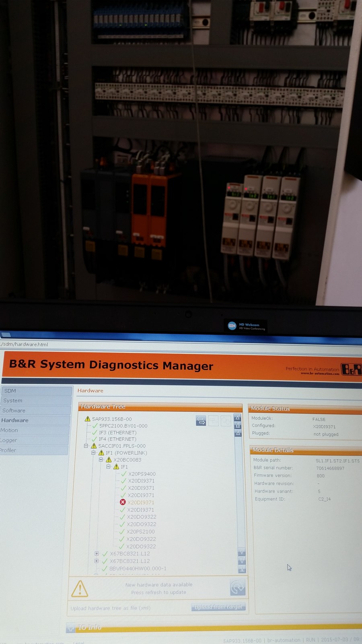362x644 pixels.
Task: Click the Hardware Tree panel header
Action: coord(160,407)
